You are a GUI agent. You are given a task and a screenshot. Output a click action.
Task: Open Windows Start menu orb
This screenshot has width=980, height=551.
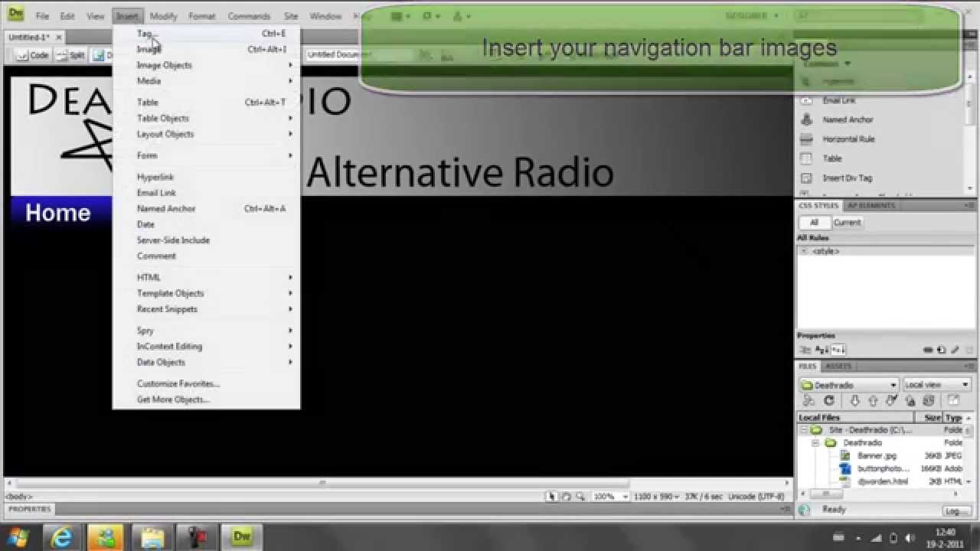(x=18, y=536)
